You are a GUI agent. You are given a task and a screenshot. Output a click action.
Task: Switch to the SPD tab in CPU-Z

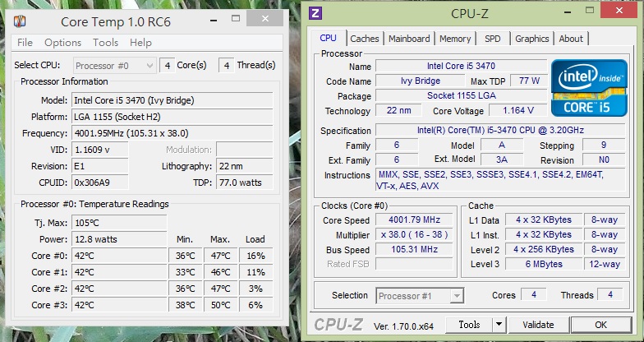tap(493, 39)
